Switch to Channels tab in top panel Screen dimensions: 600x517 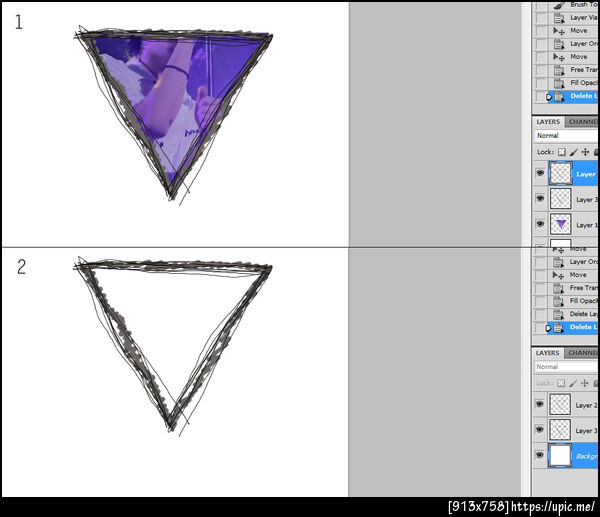click(582, 122)
